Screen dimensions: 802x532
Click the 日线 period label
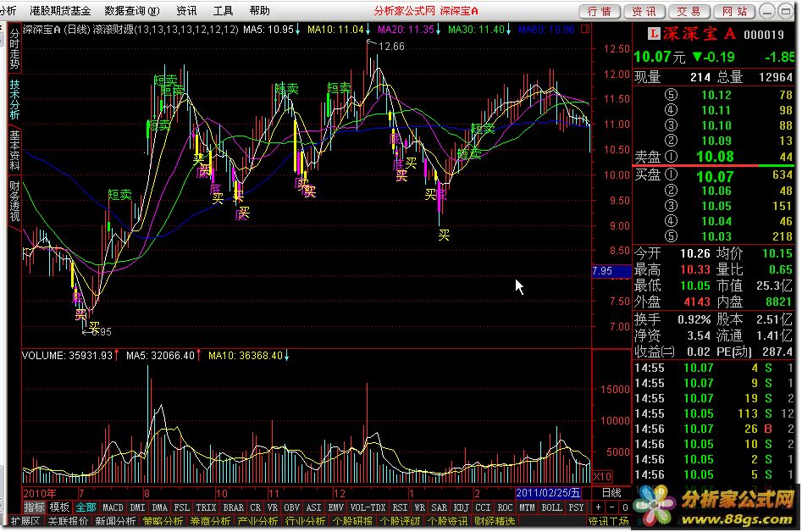611,493
